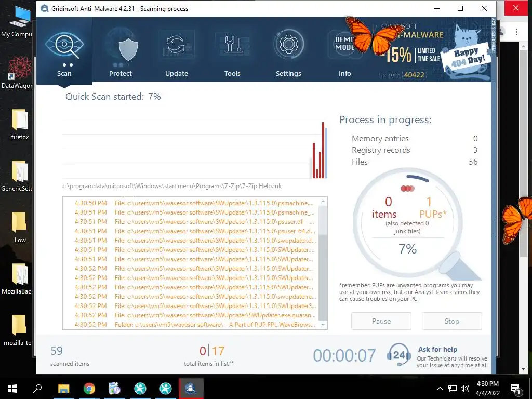Click the installer-box icon in the taskbar
Screen dimensions: 532x399
point(115,388)
